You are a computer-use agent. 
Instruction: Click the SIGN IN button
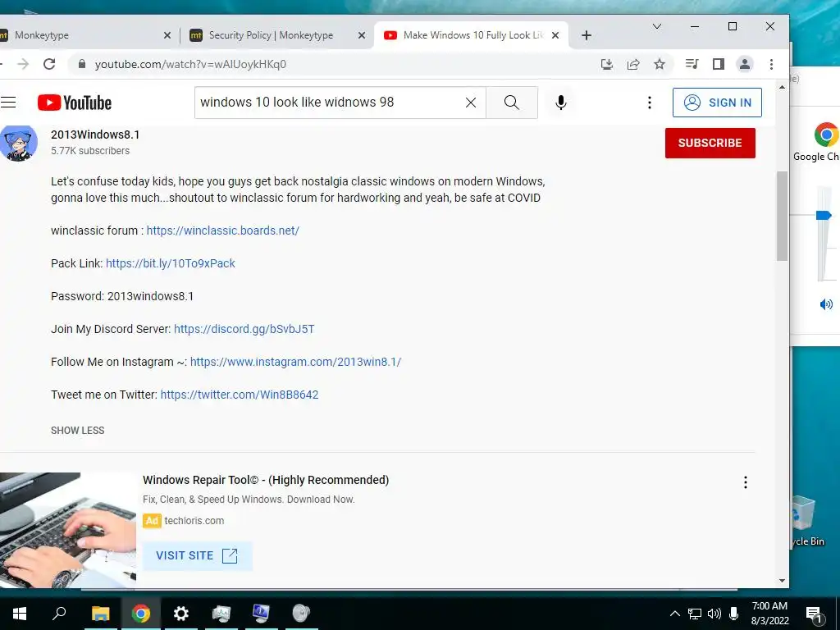(x=717, y=103)
